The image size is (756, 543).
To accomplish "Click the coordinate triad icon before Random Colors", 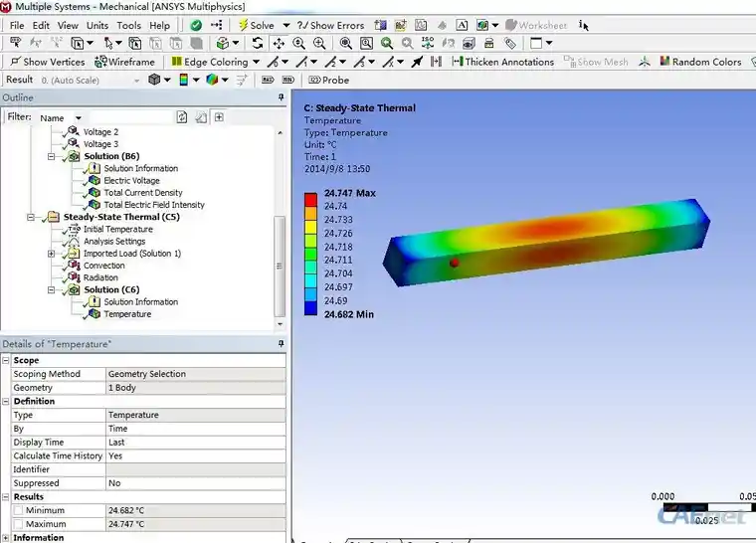I will (645, 62).
